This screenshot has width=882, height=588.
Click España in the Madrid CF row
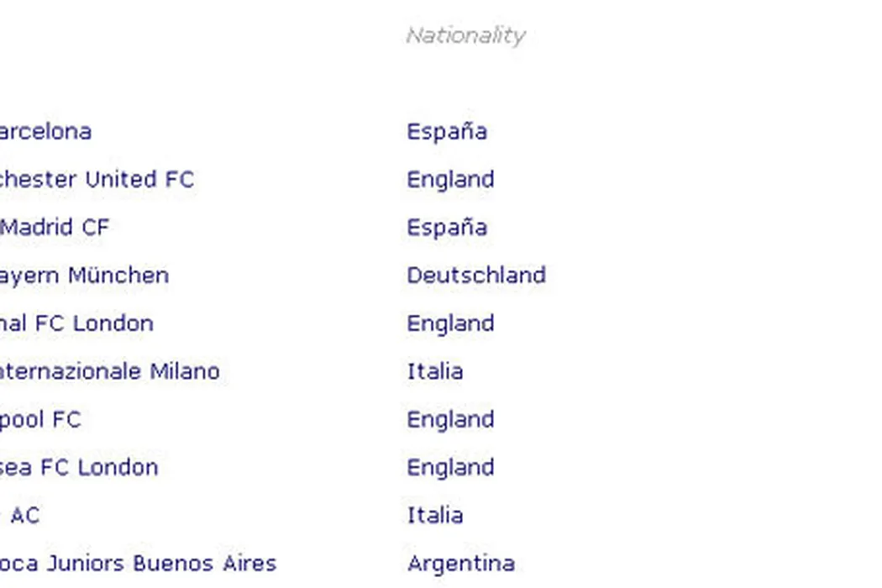point(447,228)
